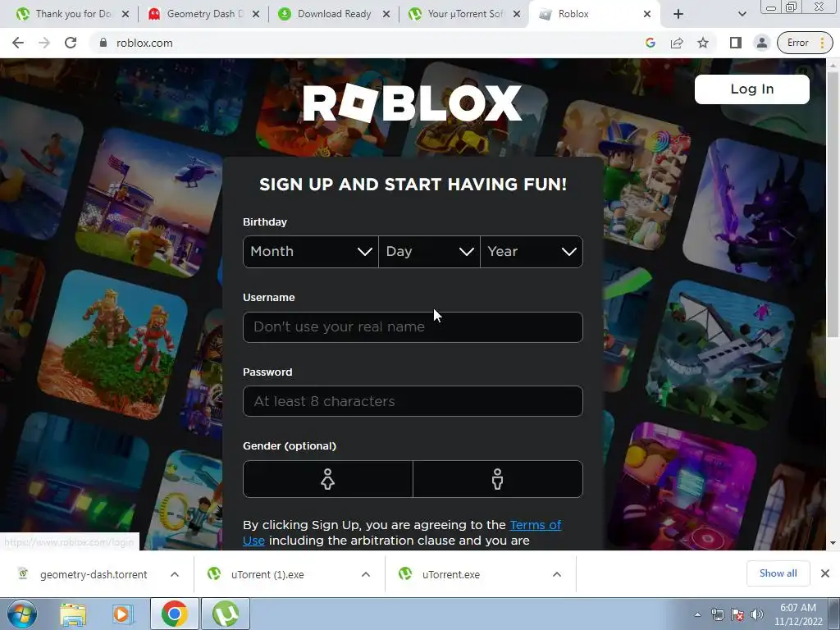This screenshot has width=840, height=630.
Task: Click the volume speaker tray icon
Action: [756, 614]
